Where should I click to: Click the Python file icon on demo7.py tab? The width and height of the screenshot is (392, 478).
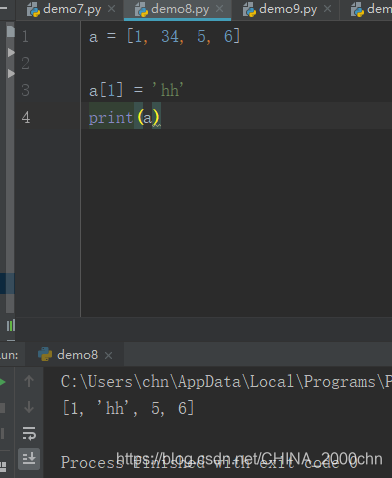pos(33,9)
